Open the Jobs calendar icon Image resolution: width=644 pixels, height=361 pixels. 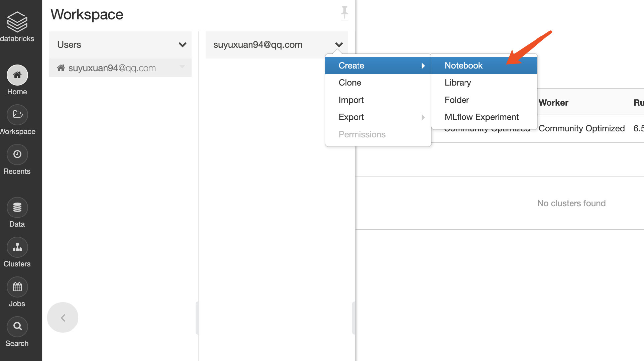17,287
